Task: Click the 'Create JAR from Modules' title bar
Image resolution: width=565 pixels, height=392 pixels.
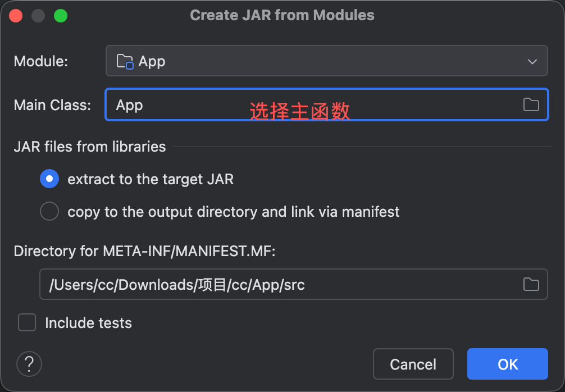Action: coord(282,15)
